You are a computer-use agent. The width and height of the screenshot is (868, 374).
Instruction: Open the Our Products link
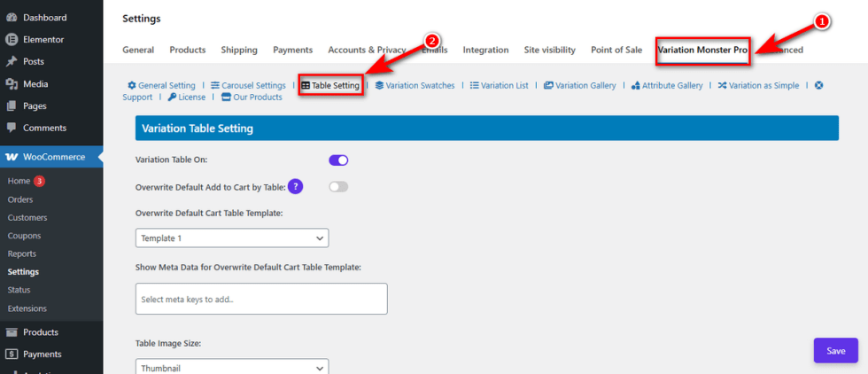pos(258,97)
